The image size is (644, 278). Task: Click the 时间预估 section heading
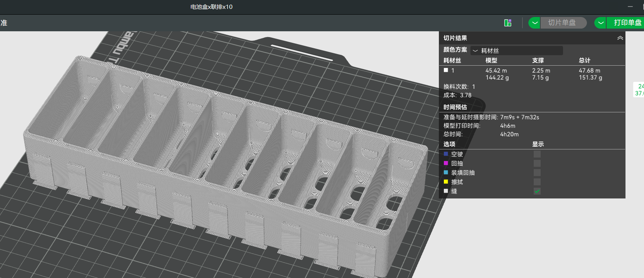pos(455,107)
